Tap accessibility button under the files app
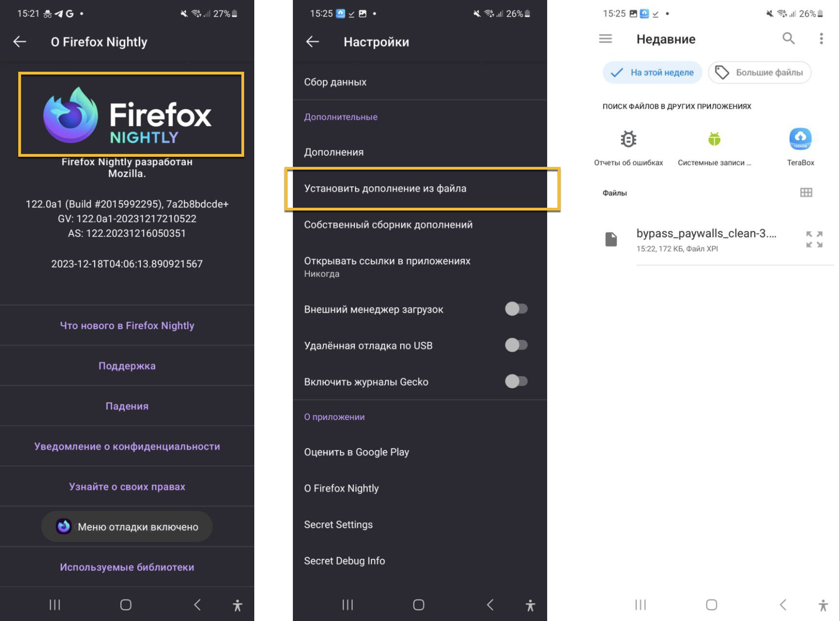 click(x=823, y=605)
